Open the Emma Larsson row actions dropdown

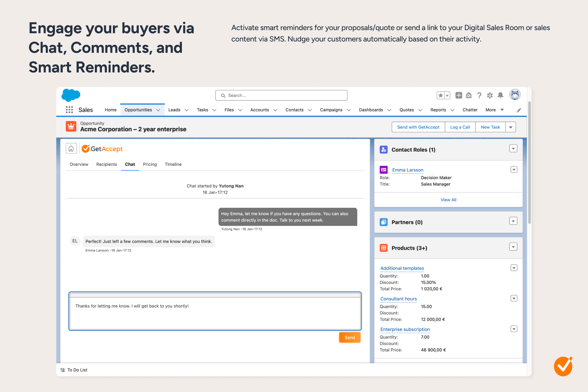click(x=514, y=170)
